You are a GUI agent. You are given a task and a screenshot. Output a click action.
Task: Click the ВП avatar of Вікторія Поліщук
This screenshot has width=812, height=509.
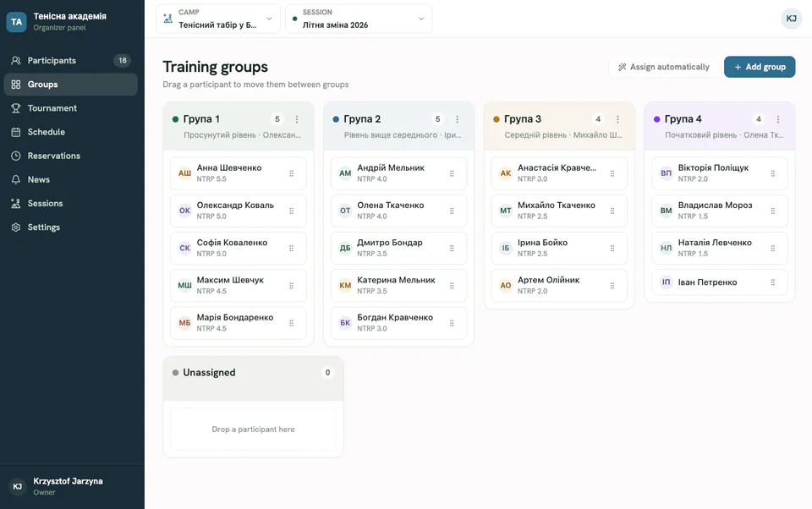[x=667, y=173]
